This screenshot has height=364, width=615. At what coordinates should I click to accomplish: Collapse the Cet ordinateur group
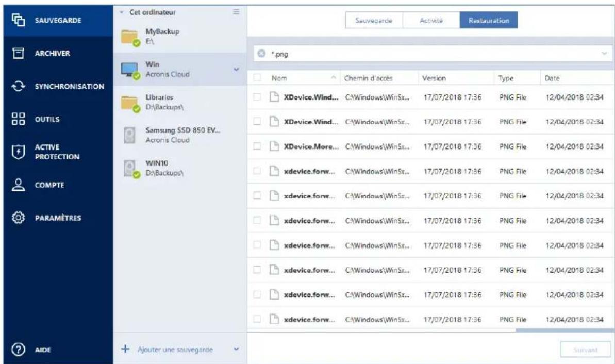click(122, 12)
